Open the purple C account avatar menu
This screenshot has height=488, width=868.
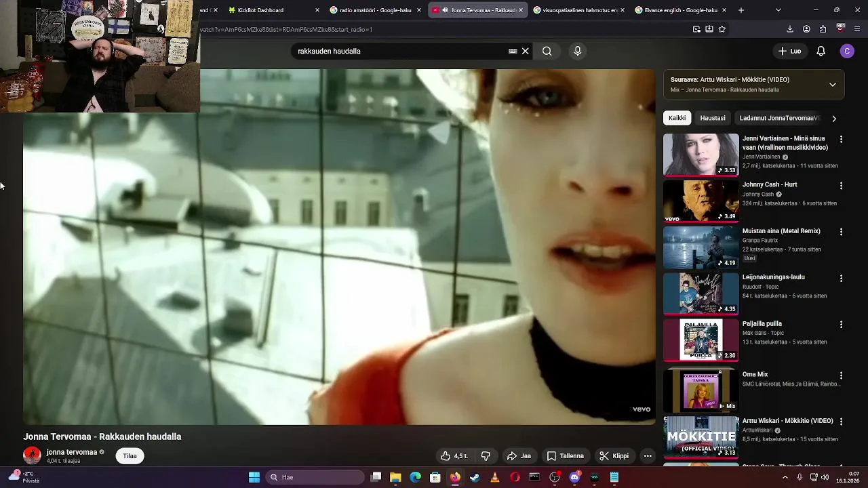(847, 51)
